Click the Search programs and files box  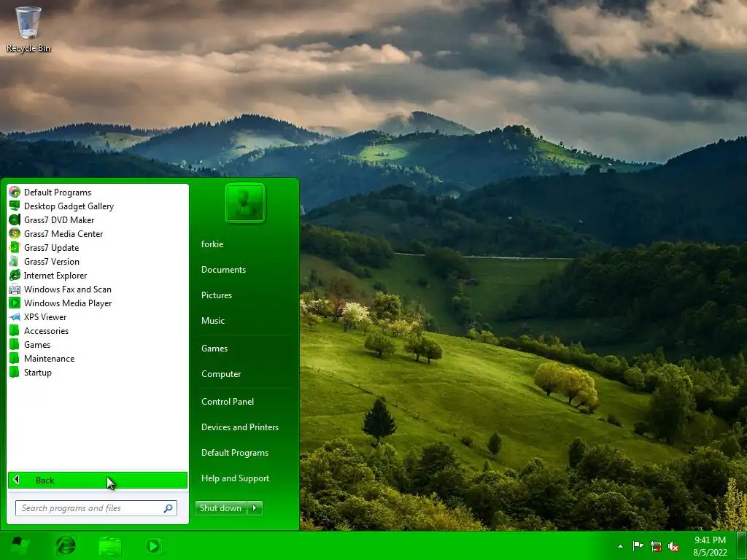click(96, 508)
